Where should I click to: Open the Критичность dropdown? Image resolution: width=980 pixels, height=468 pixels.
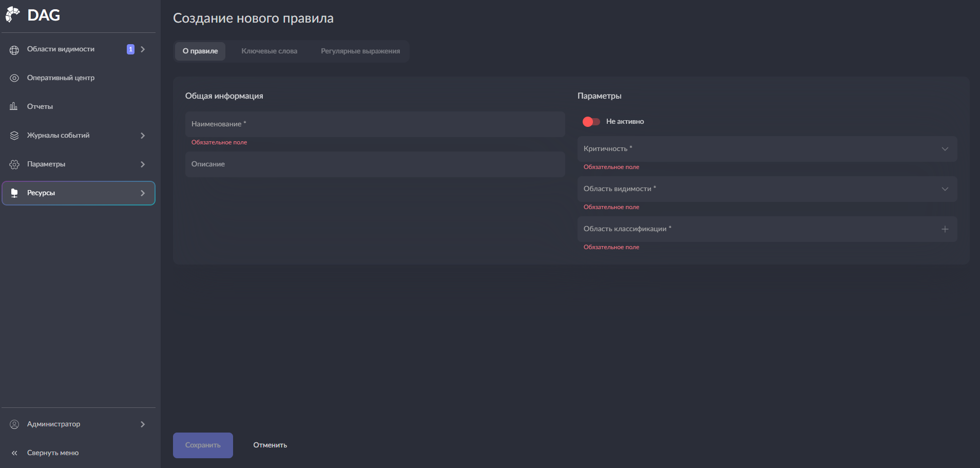[767, 149]
